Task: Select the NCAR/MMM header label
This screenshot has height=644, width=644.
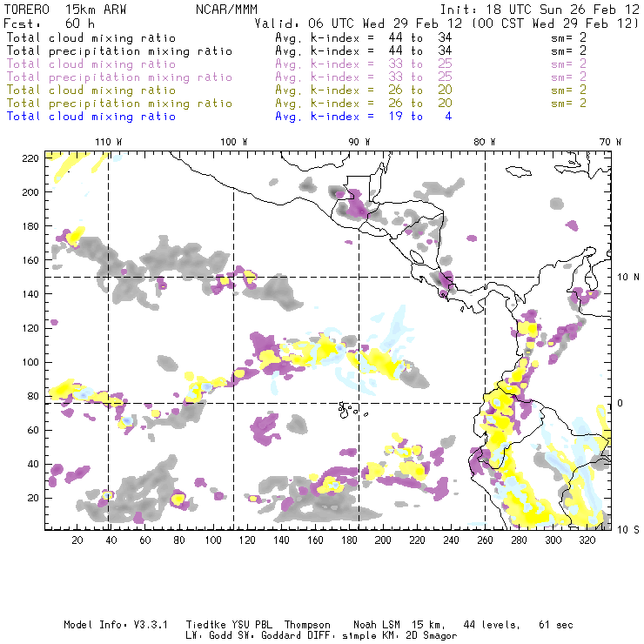Action: pos(225,8)
